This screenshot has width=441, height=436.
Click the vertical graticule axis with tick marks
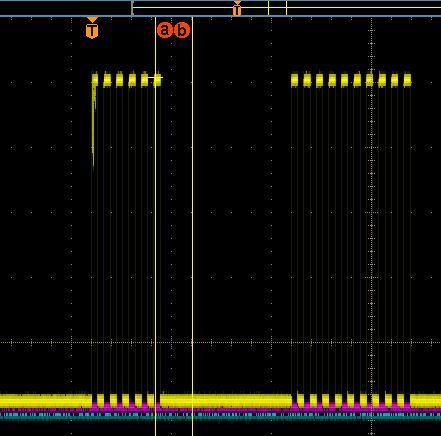(x=371, y=227)
